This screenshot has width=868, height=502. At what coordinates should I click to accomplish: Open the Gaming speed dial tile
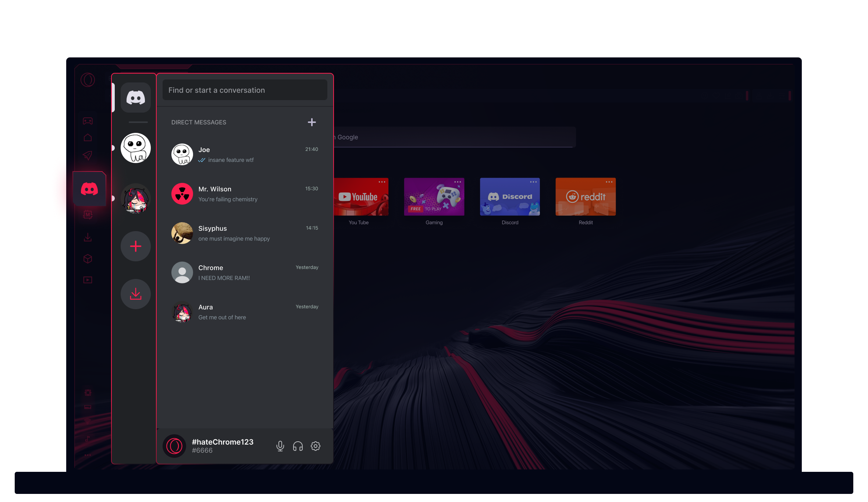(x=434, y=196)
